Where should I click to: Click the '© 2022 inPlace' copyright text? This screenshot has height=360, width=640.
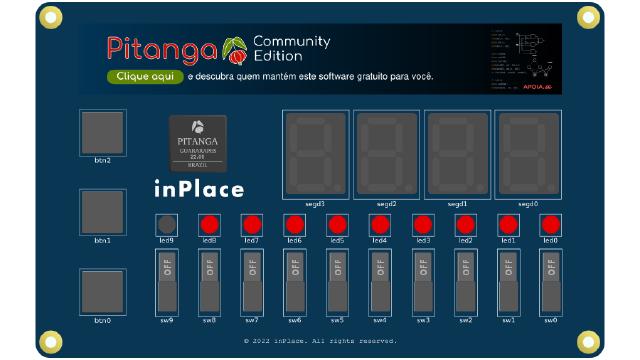click(320, 341)
